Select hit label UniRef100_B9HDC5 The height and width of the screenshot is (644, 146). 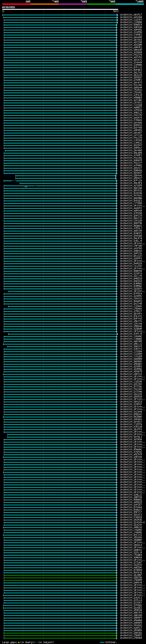[x=131, y=25]
